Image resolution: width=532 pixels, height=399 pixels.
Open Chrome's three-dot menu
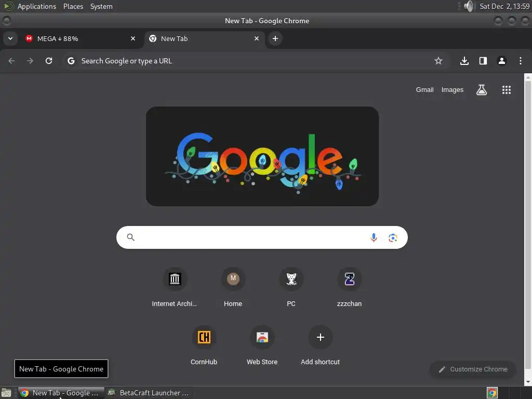[521, 61]
